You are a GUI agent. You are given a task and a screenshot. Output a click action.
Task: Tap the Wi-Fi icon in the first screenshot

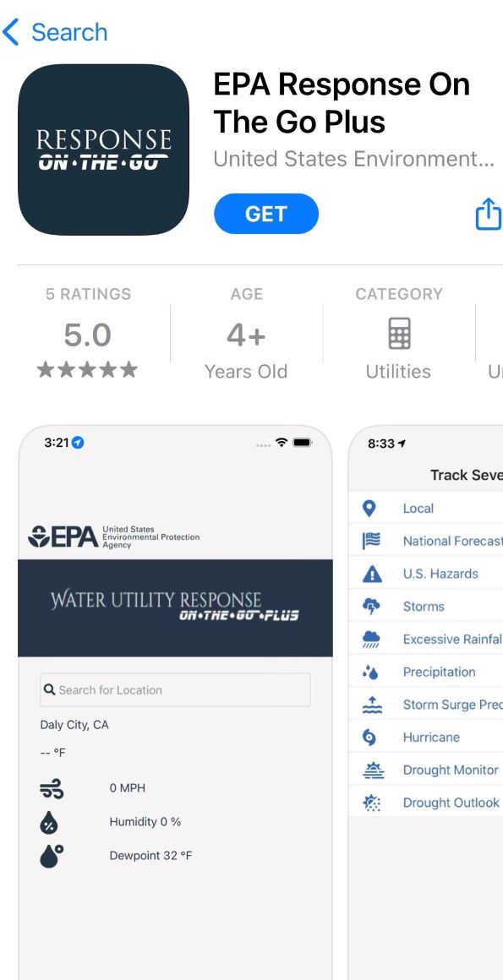282,443
